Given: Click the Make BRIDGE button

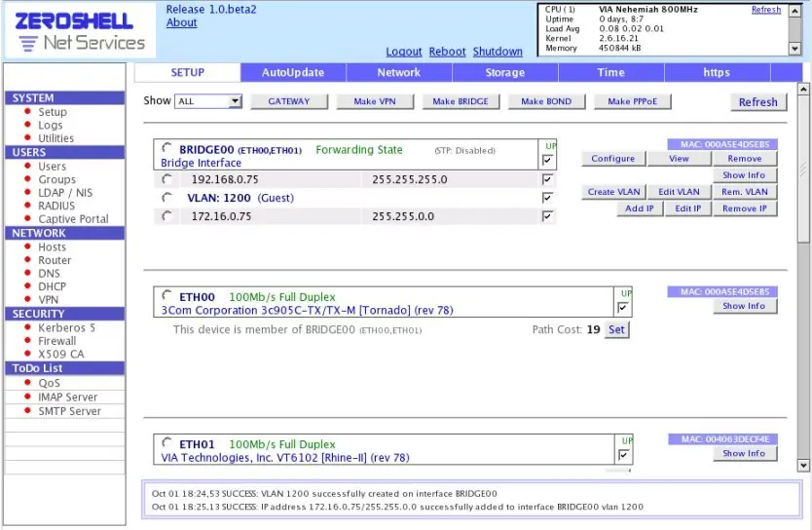Looking at the screenshot, I should [461, 101].
